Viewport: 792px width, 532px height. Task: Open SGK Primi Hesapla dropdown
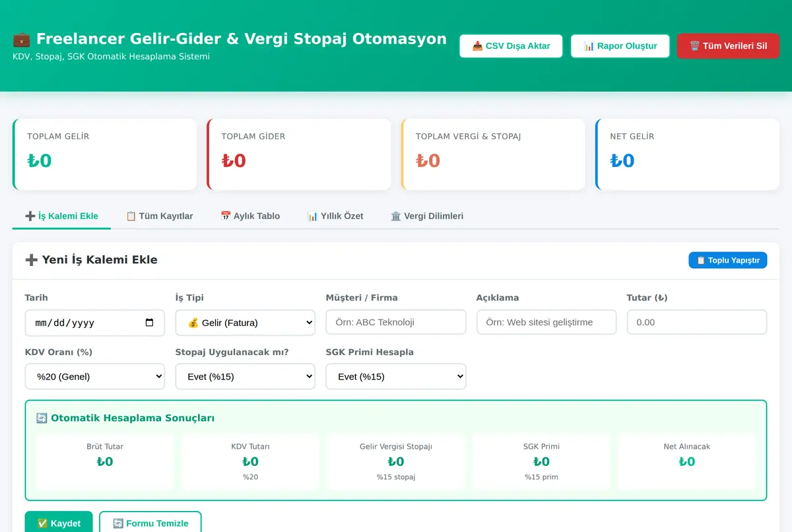[x=396, y=376]
